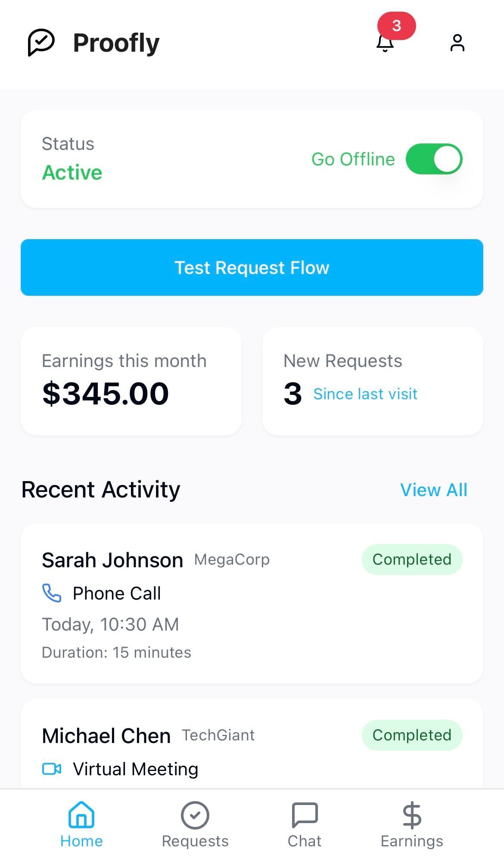Click the Since last visit link

click(x=365, y=394)
